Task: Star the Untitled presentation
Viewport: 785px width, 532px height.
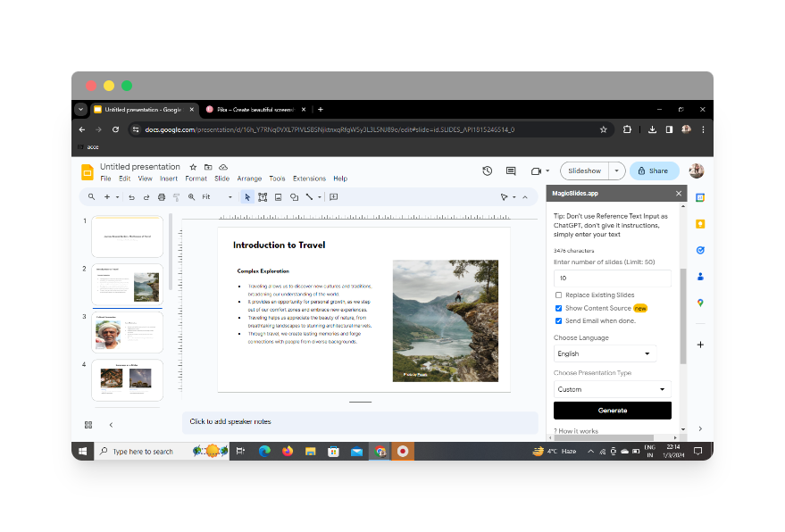Action: 193,167
